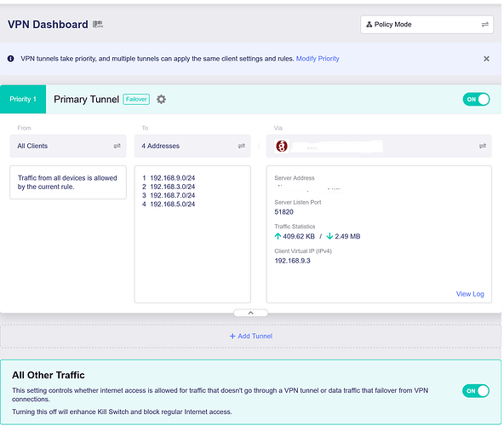
Task: Open the All Clients source dropdown
Action: [68, 146]
